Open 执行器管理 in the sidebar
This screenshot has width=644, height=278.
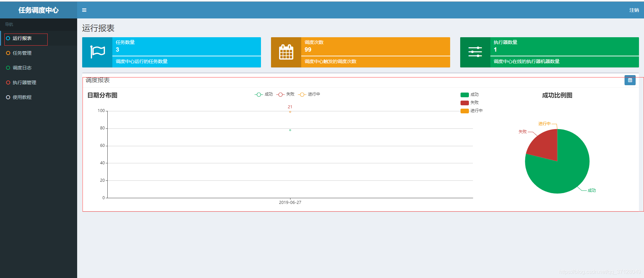39,82
